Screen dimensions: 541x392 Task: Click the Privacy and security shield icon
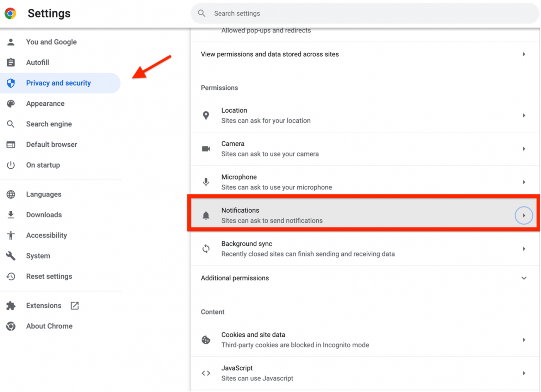pyautogui.click(x=11, y=83)
